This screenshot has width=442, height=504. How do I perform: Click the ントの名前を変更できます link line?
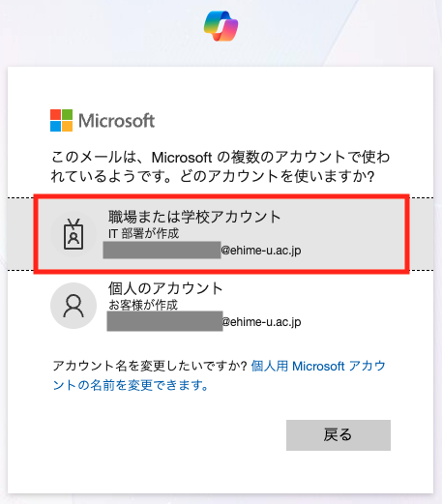point(131,385)
